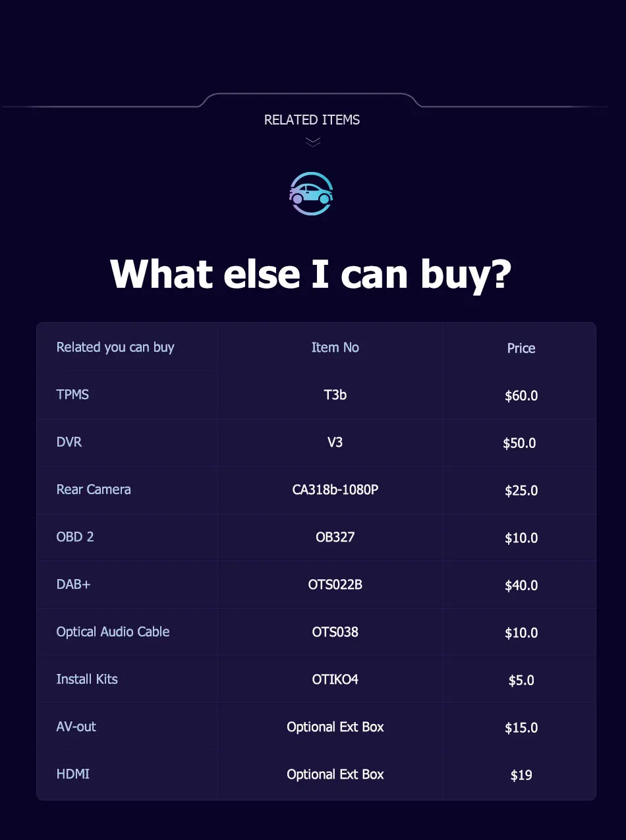
Task: Click item number T3b
Action: pyautogui.click(x=335, y=395)
